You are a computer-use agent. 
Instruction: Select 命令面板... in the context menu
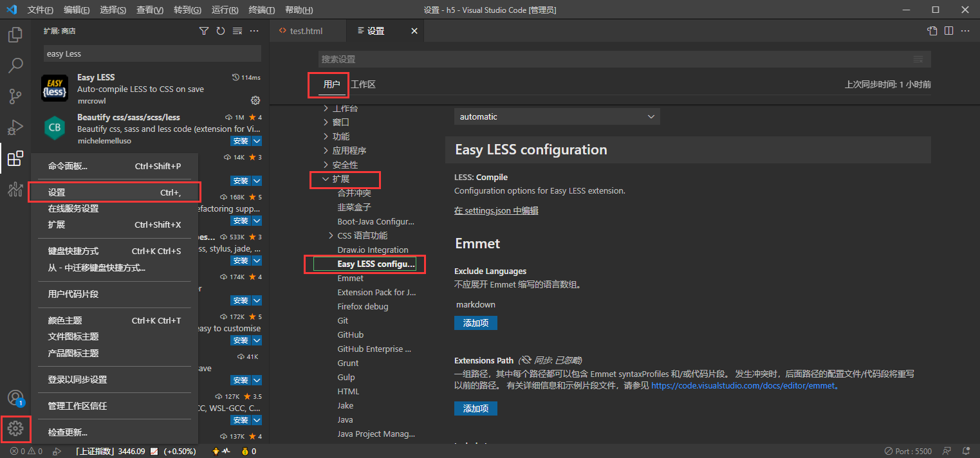115,166
